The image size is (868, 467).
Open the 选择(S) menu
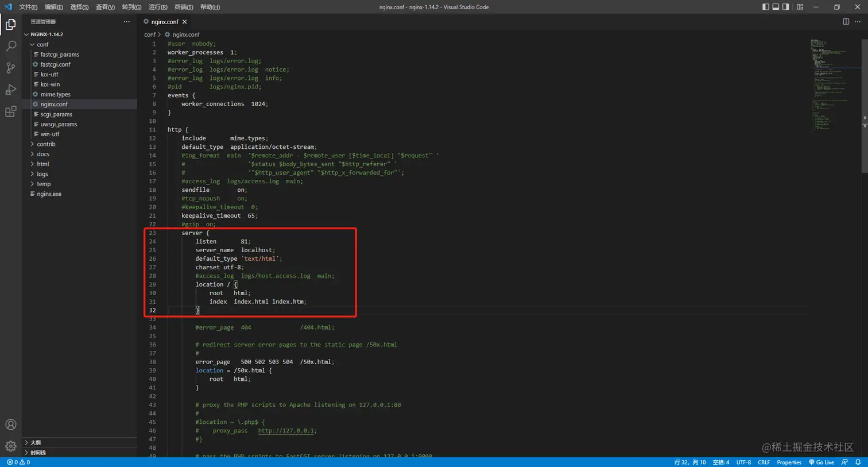pos(79,7)
